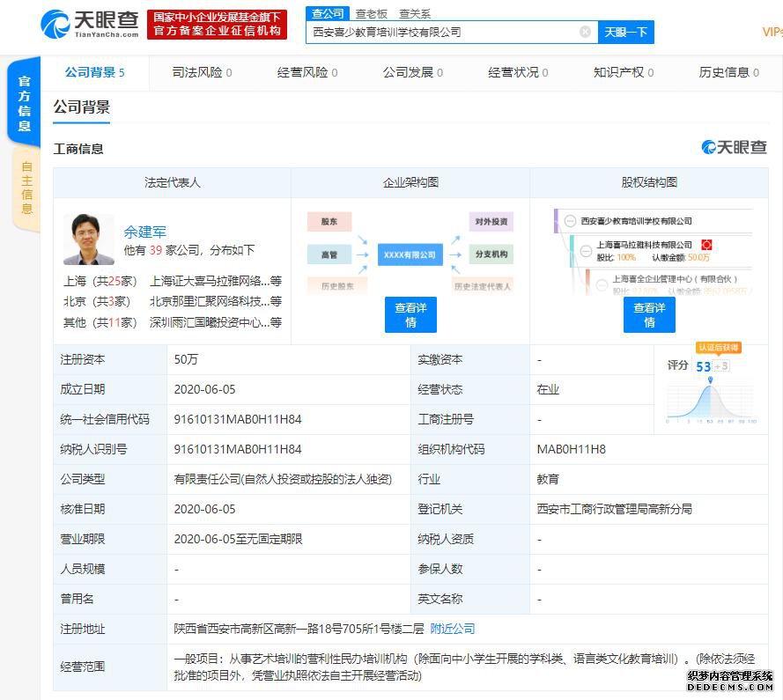
Task: Click 西安市工商行政管理局高新分局
Action: pyautogui.click(x=614, y=509)
